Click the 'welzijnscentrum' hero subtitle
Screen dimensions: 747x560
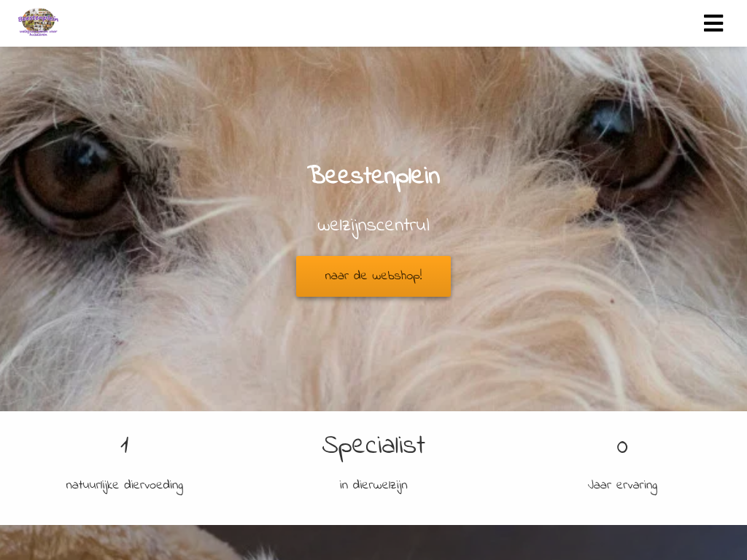point(373,226)
